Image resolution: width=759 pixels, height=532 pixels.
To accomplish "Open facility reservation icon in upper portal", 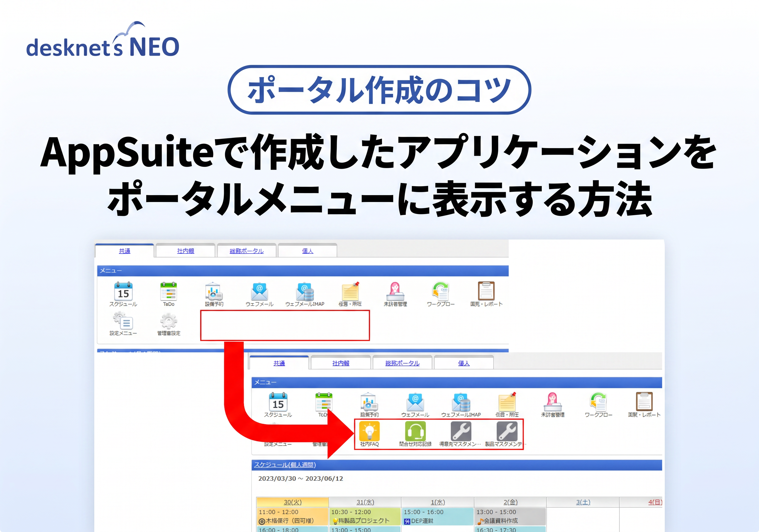I will [x=214, y=291].
